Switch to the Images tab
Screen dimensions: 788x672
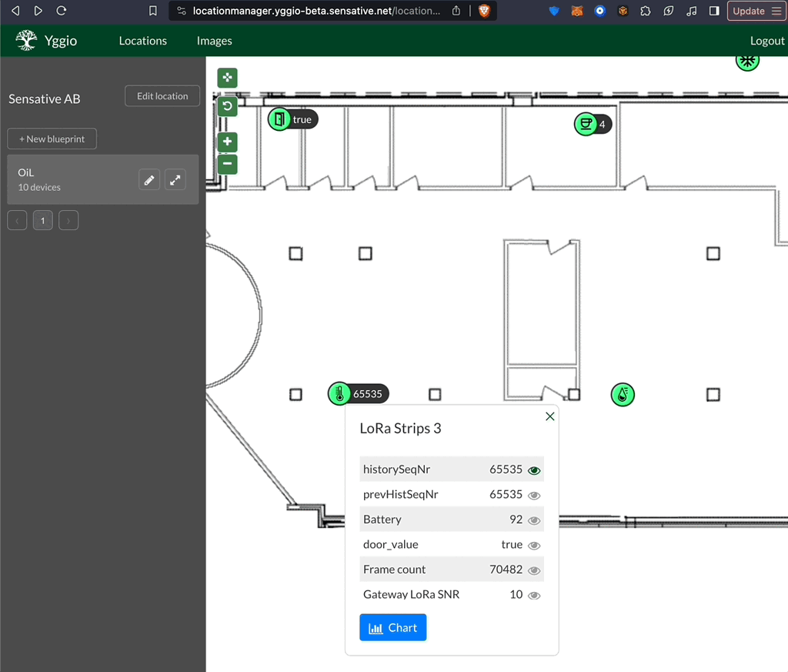point(214,41)
